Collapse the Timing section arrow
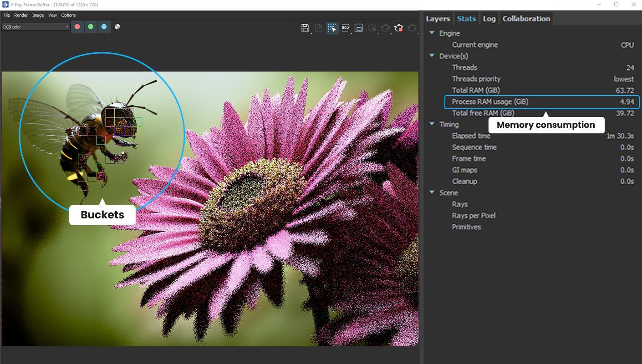This screenshot has width=642, height=364. tap(432, 124)
